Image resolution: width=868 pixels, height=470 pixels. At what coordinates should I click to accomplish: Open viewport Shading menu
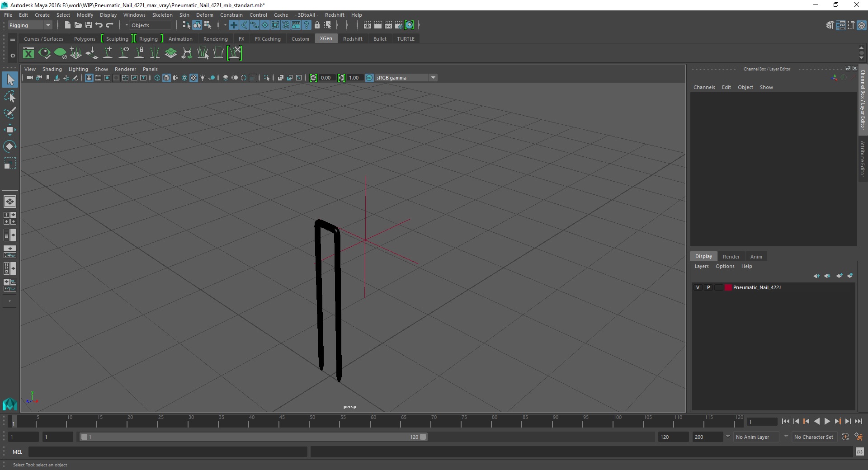(52, 69)
